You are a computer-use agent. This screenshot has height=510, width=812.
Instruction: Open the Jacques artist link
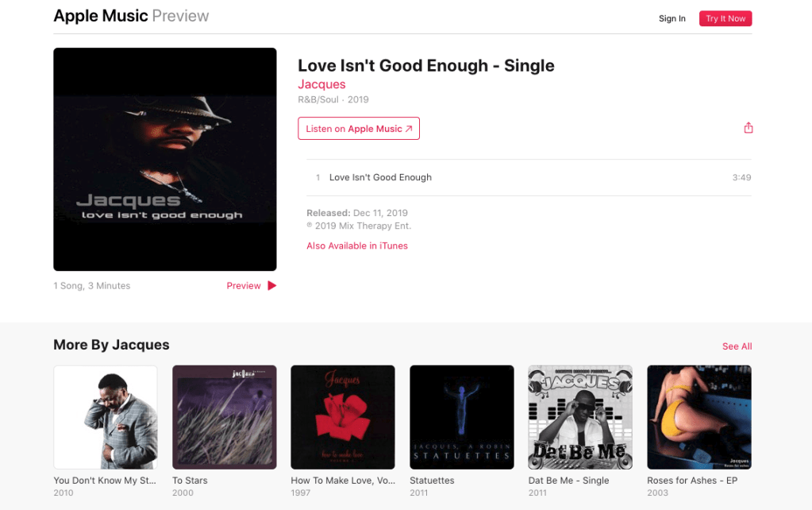tap(321, 84)
